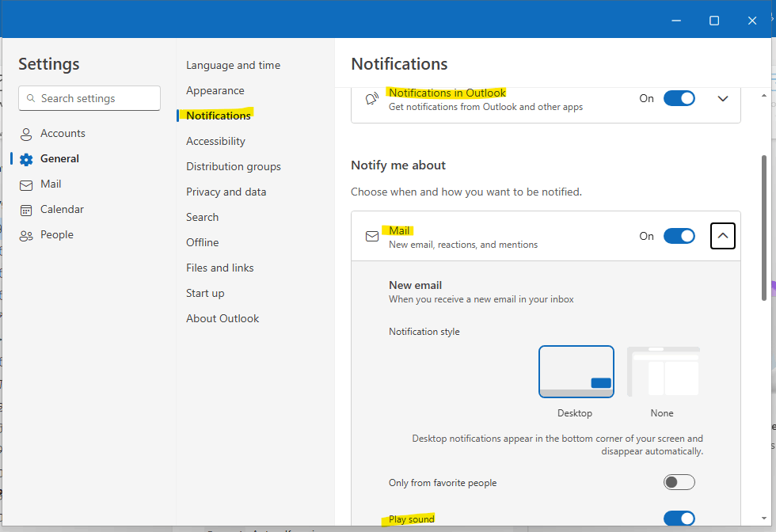
Task: Click the envelope icon in Mail notification row
Action: (x=371, y=237)
